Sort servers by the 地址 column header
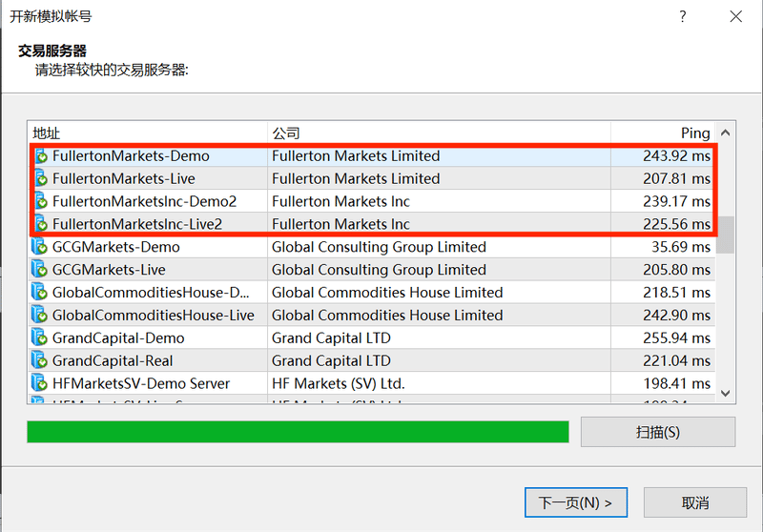The image size is (763, 532). coord(148,133)
